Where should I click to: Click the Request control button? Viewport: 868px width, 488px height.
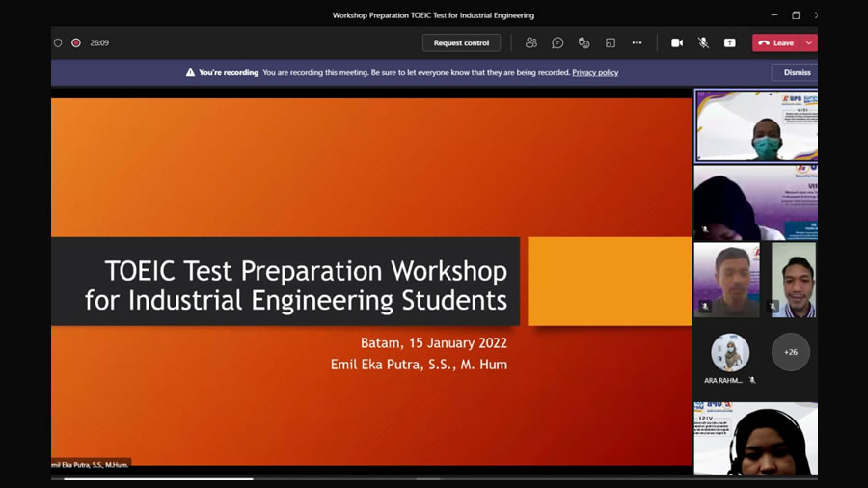click(x=461, y=42)
